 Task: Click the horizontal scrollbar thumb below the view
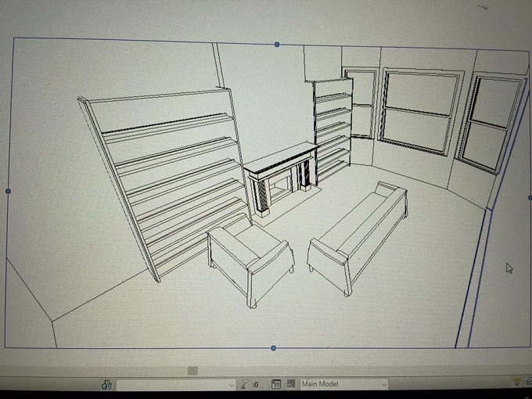192,371
